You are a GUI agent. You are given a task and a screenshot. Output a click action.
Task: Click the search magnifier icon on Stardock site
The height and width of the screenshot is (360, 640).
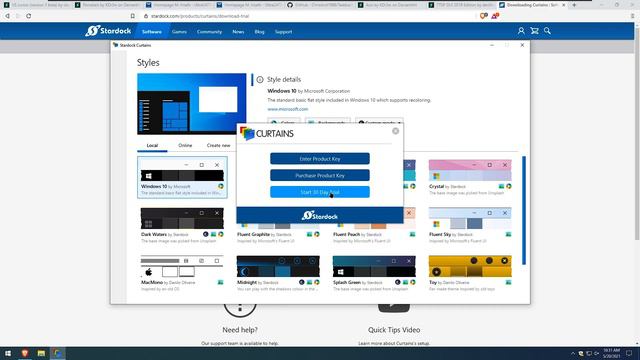[x=547, y=31]
